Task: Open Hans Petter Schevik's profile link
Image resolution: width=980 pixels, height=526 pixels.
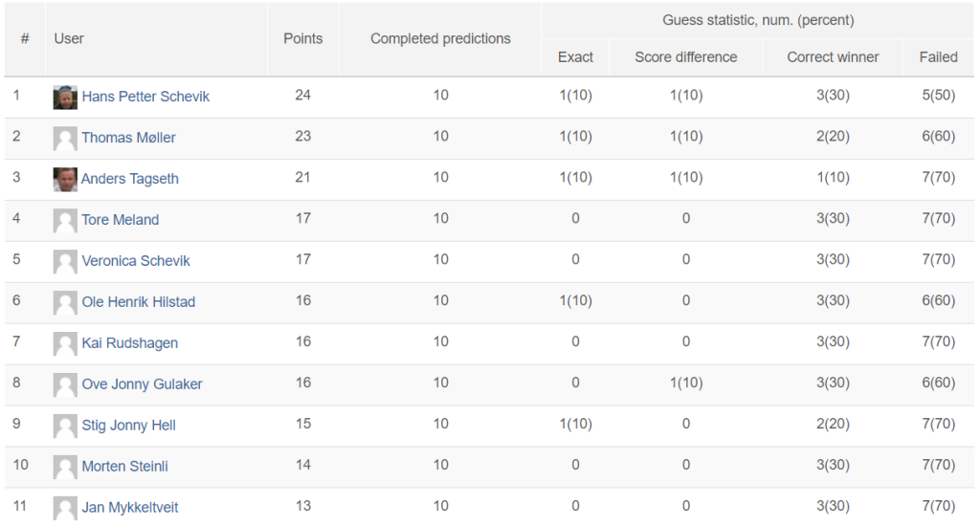Action: (145, 97)
